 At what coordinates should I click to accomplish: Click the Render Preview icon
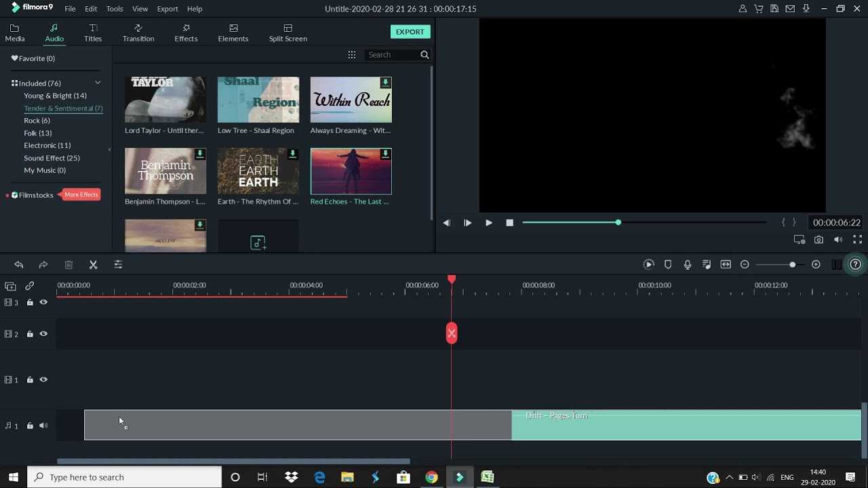[x=648, y=264]
